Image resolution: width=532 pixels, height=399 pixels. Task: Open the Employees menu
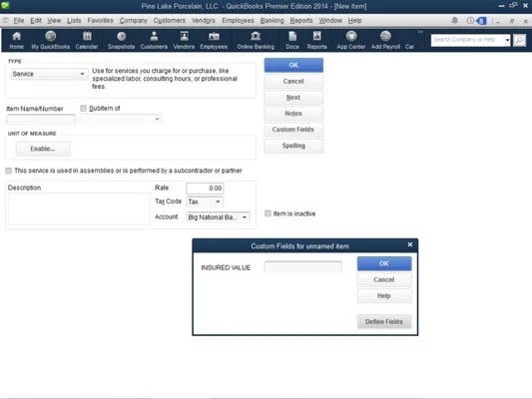coord(238,20)
